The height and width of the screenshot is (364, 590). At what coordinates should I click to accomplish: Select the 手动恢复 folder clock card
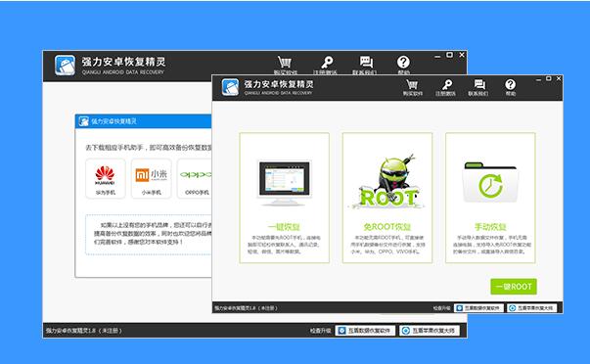coord(490,198)
